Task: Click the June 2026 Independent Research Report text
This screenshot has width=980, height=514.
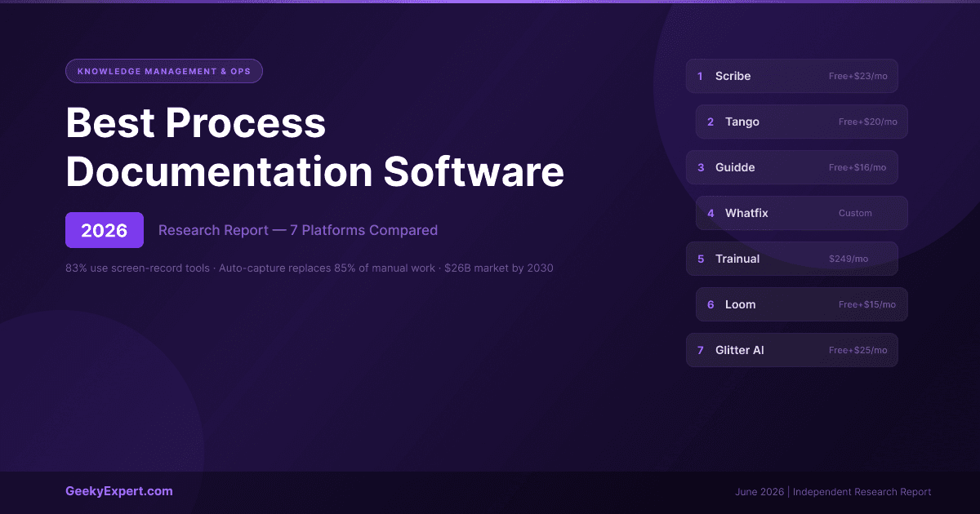Action: (x=833, y=492)
